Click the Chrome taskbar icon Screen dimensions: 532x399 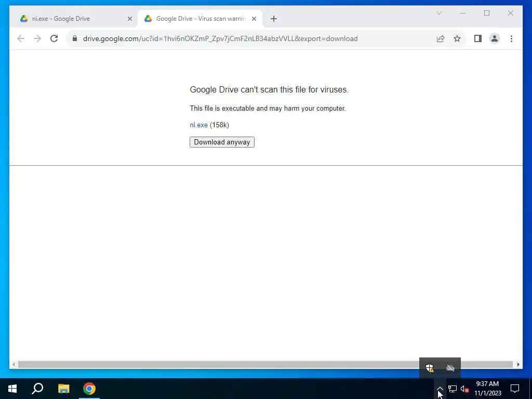click(x=89, y=389)
